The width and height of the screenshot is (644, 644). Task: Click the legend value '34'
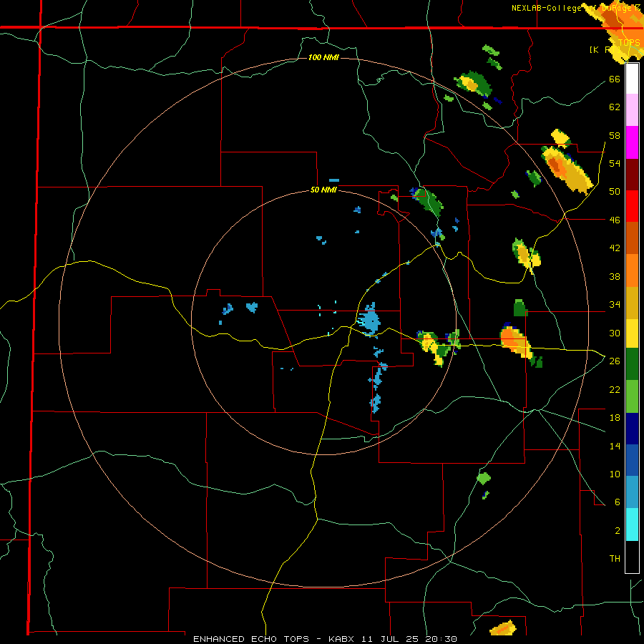(615, 304)
